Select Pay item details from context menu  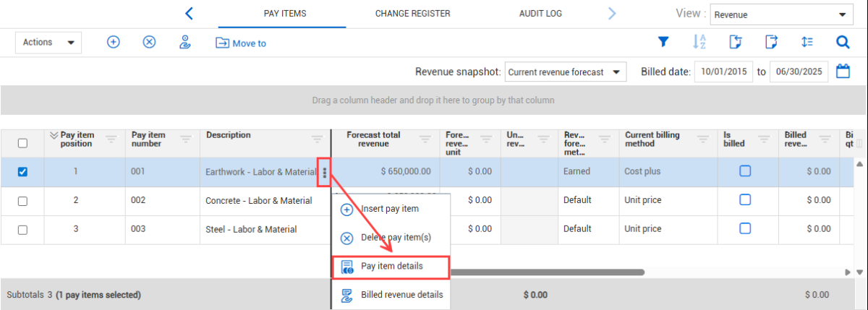click(391, 267)
